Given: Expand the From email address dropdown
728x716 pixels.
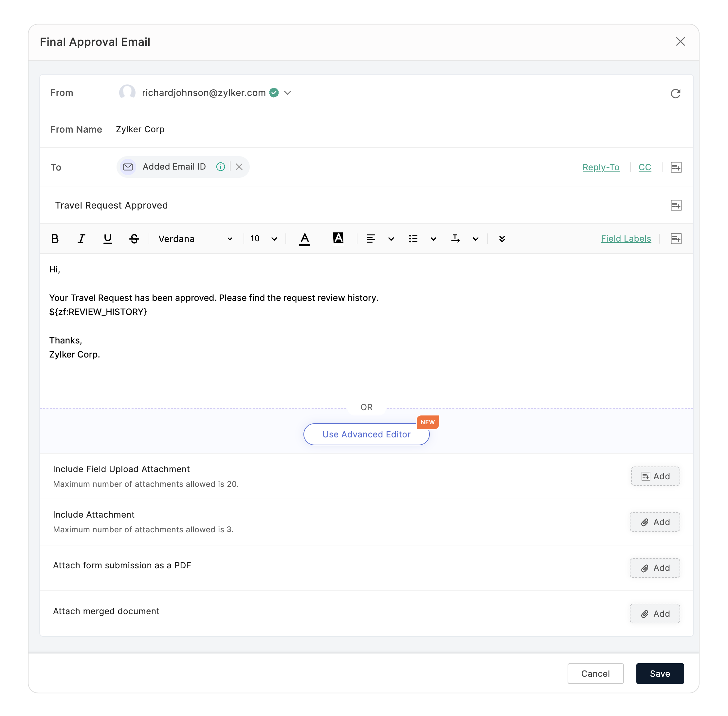Looking at the screenshot, I should pyautogui.click(x=288, y=93).
